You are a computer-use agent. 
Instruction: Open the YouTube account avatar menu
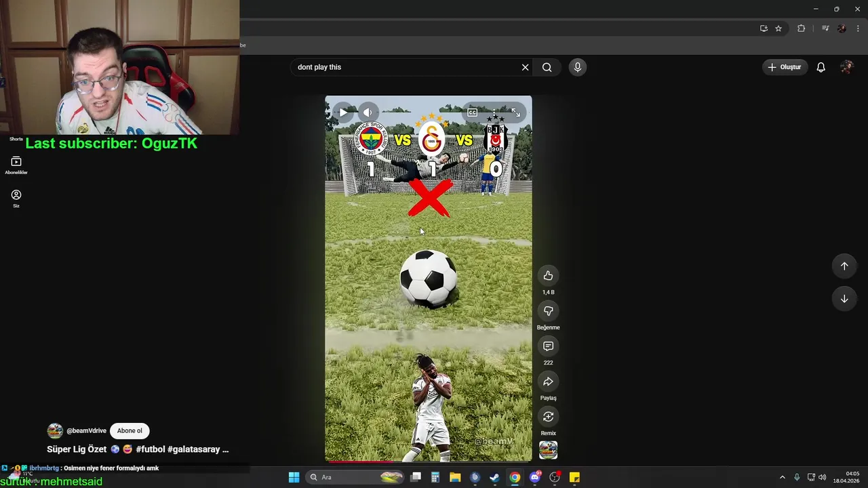point(846,67)
